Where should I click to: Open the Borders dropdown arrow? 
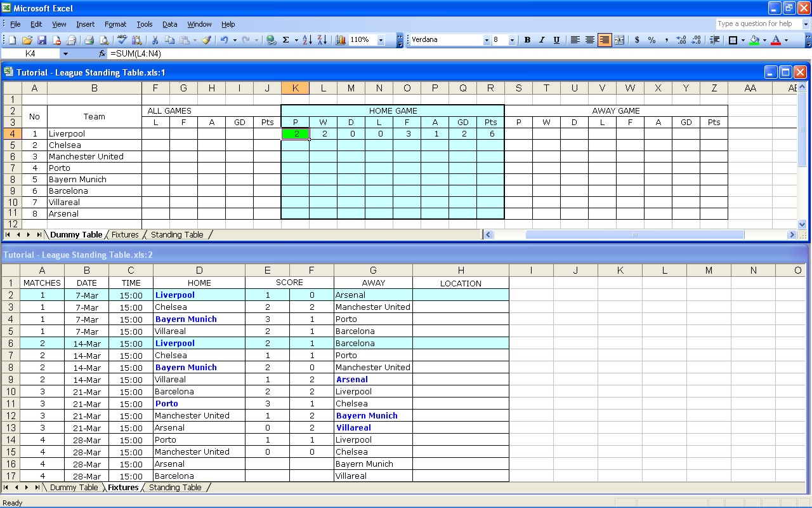coord(743,40)
